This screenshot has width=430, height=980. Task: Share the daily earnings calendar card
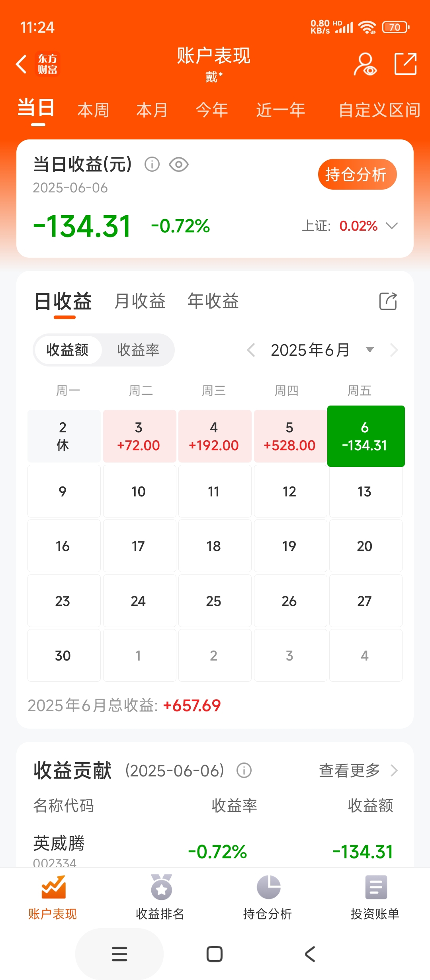click(388, 301)
